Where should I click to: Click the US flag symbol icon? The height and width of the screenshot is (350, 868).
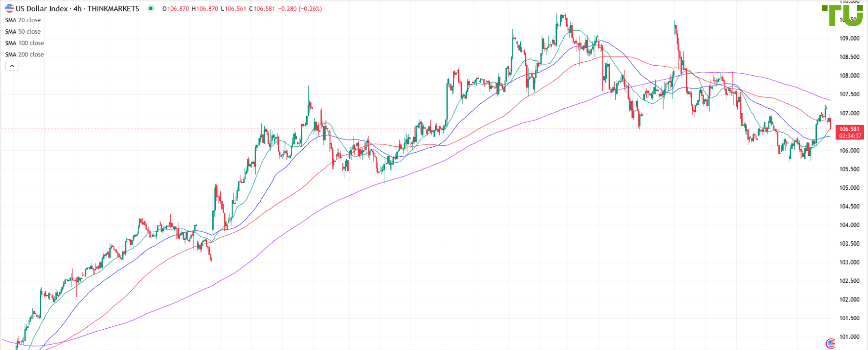point(9,8)
